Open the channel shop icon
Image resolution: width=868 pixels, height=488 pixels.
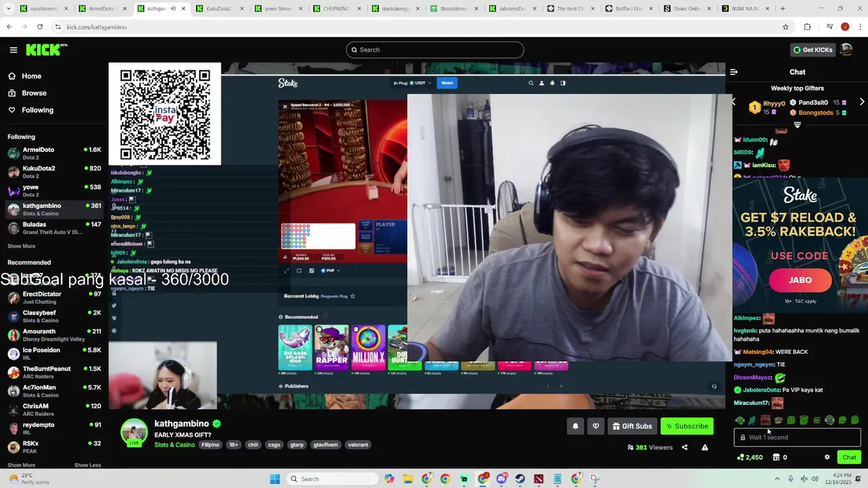coord(776,457)
